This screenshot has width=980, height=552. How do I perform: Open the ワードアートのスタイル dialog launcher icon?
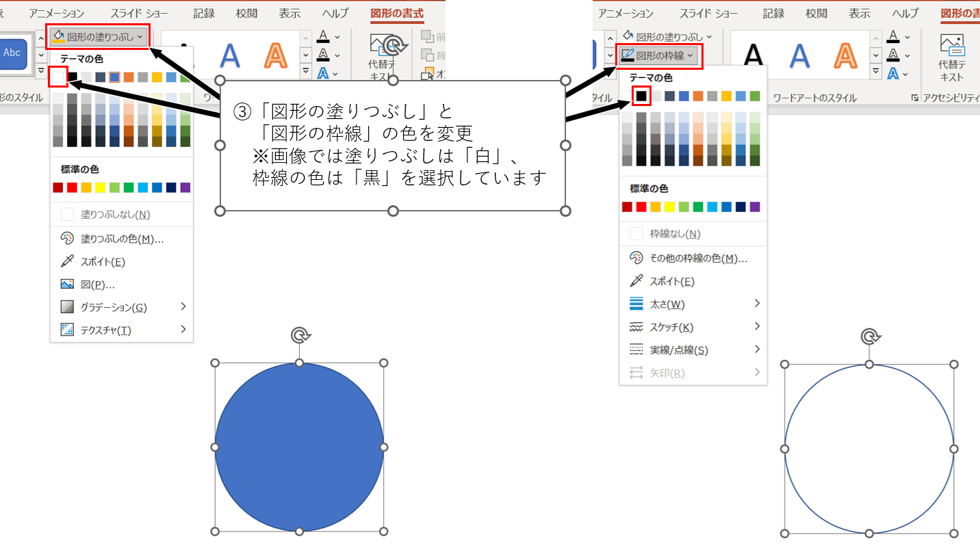click(x=916, y=98)
